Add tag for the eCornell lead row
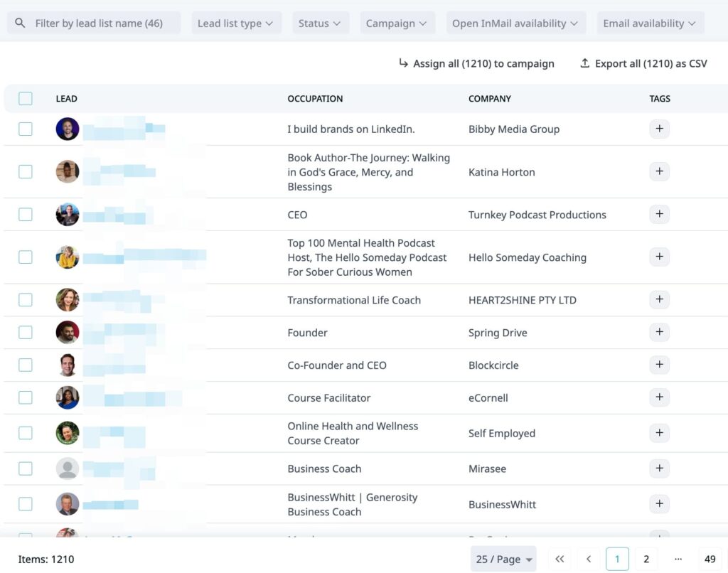This screenshot has height=573, width=728. click(x=659, y=397)
